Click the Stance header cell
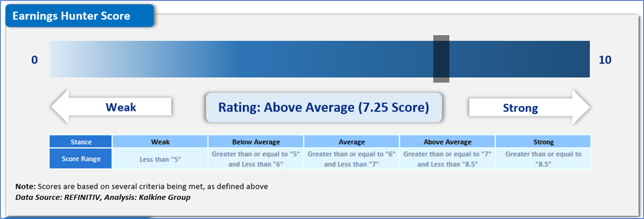 pyautogui.click(x=81, y=141)
